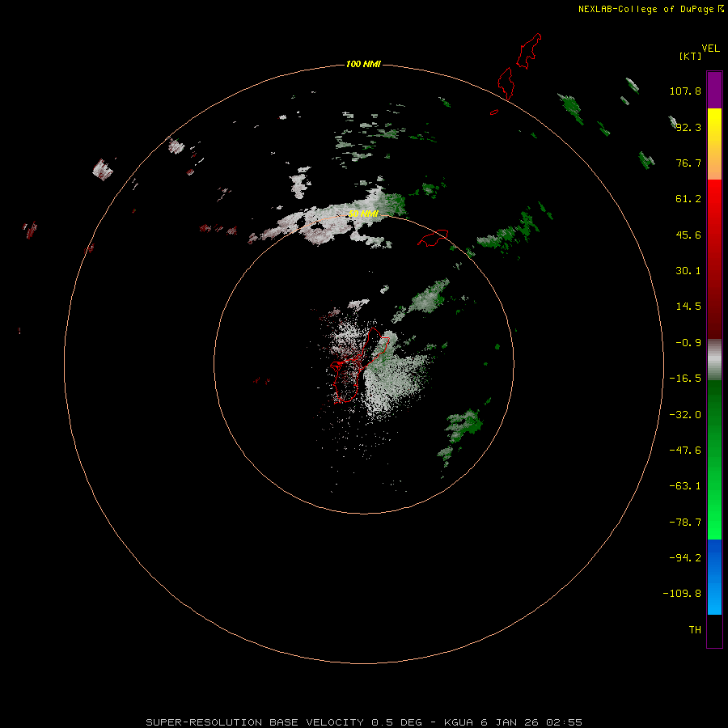Click the Saipan island outline at top
Image resolution: width=728 pixels, height=728 pixels.
[x=529, y=51]
